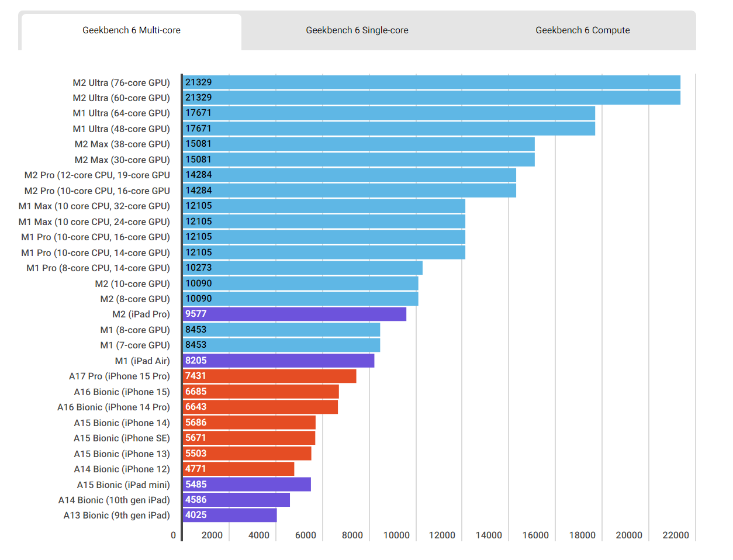The width and height of the screenshot is (733, 560).
Task: Select the A15 Bionic (iPhone SE) bar
Action: click(x=249, y=438)
